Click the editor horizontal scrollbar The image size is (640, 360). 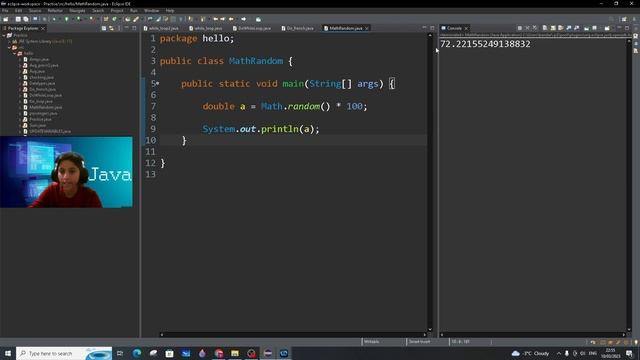click(x=293, y=334)
